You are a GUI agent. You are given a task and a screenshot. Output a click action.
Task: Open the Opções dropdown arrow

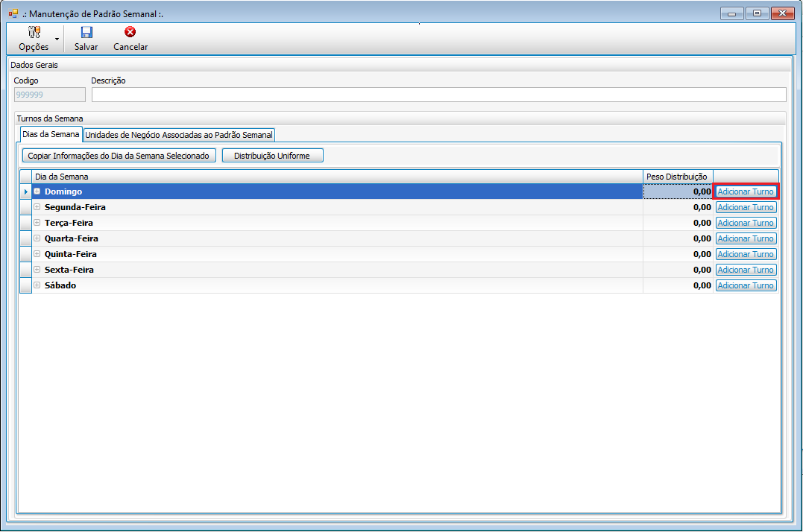coord(57,39)
